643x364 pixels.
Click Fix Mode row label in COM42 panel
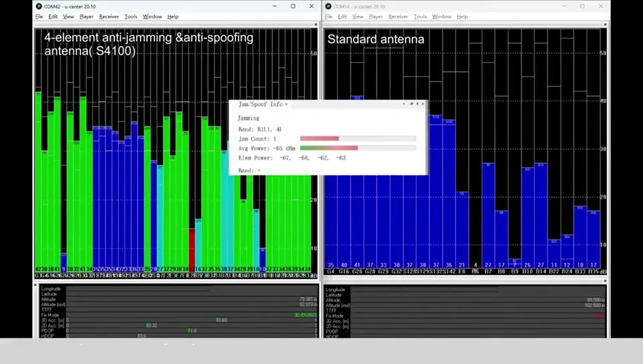pyautogui.click(x=50, y=315)
